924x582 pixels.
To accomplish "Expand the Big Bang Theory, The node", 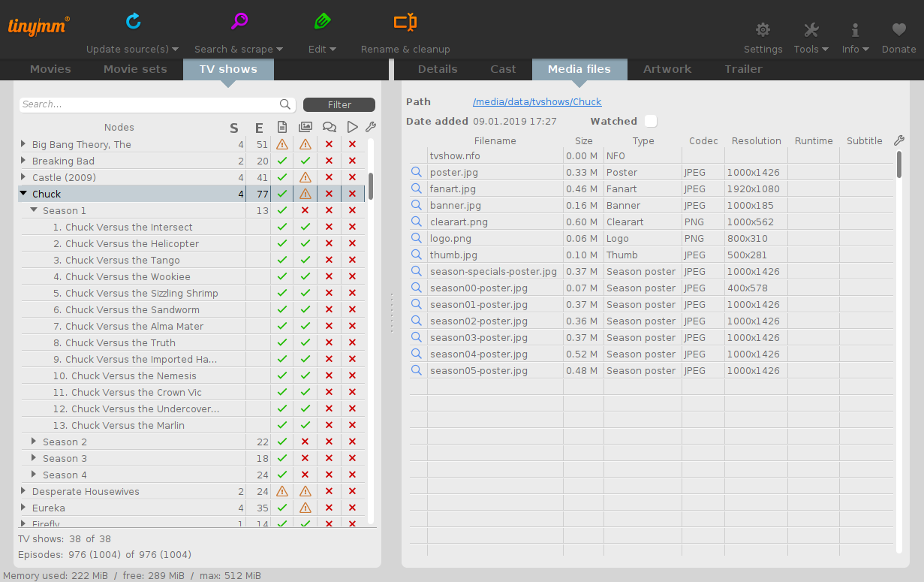I will click(x=23, y=144).
